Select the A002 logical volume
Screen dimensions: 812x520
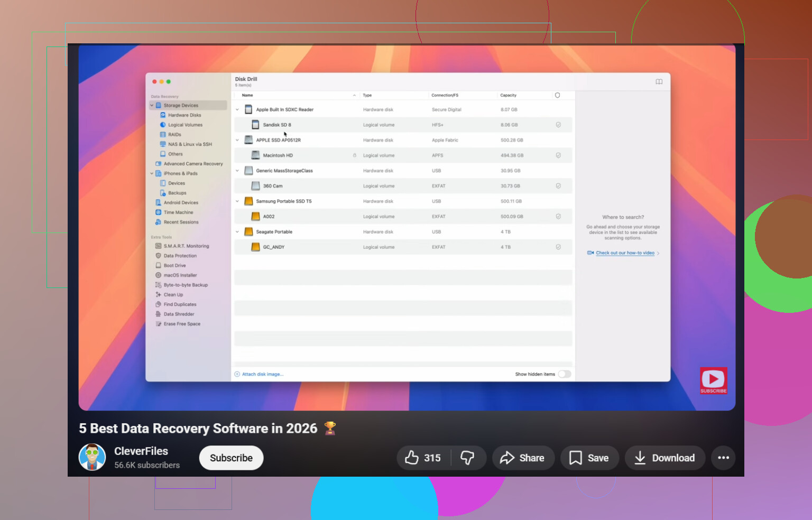403,217
